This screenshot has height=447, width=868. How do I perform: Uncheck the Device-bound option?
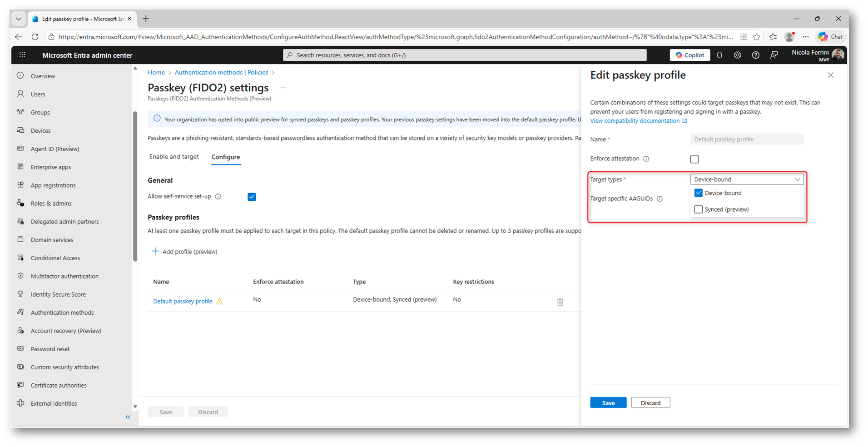tap(698, 193)
